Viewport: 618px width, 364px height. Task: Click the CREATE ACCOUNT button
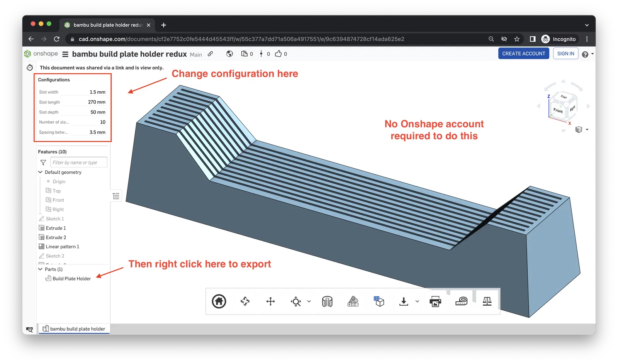pyautogui.click(x=524, y=54)
